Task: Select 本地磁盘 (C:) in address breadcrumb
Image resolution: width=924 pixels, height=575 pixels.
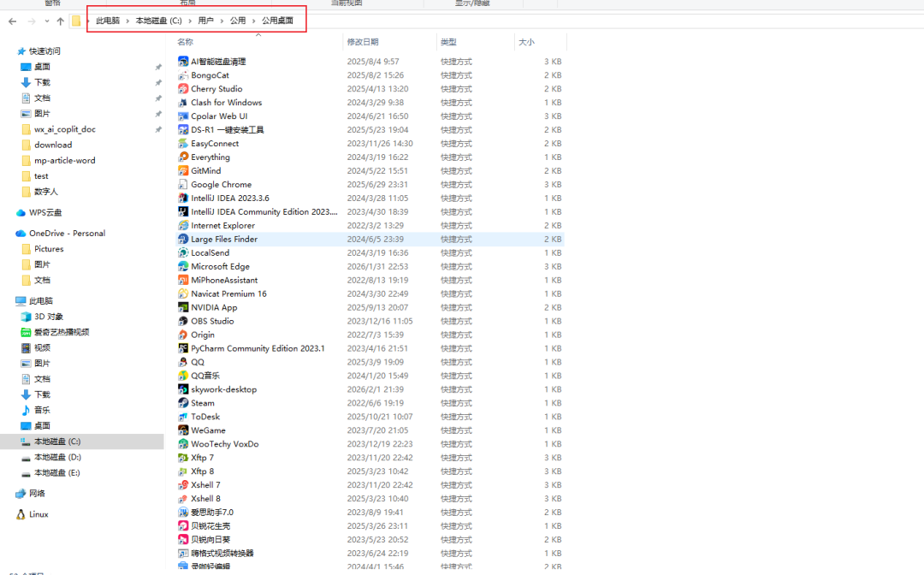Action: (158, 21)
